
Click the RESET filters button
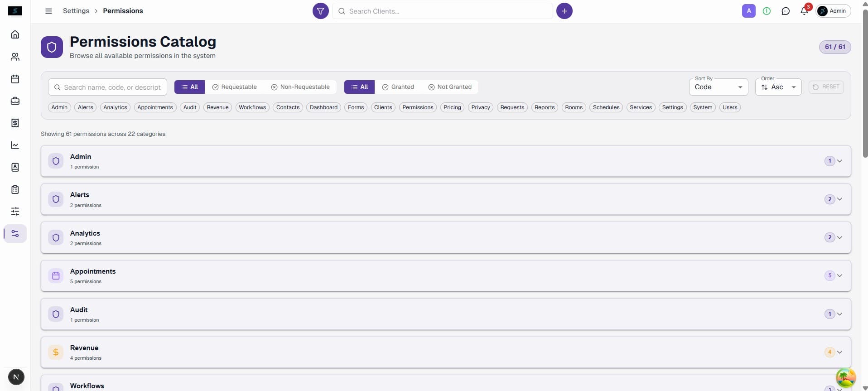tap(826, 87)
